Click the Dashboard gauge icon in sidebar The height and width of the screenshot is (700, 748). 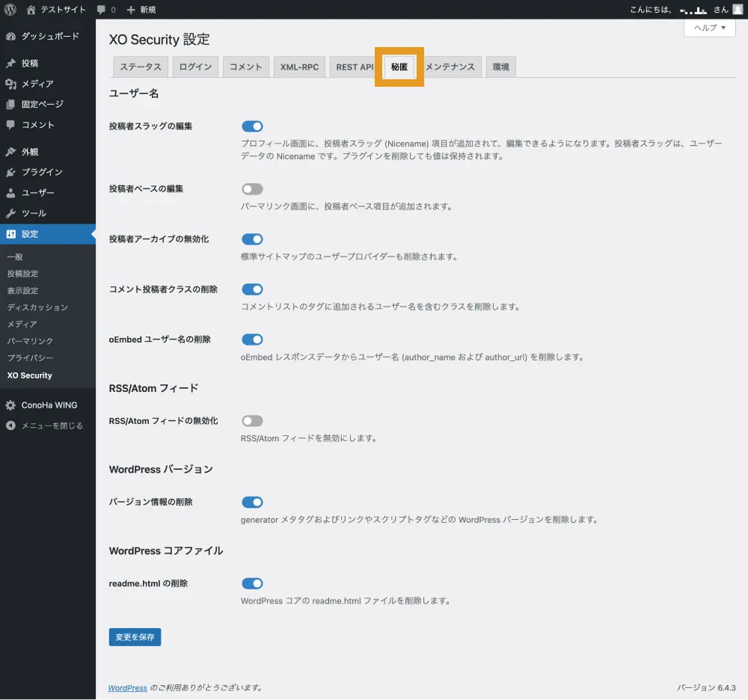click(10, 36)
